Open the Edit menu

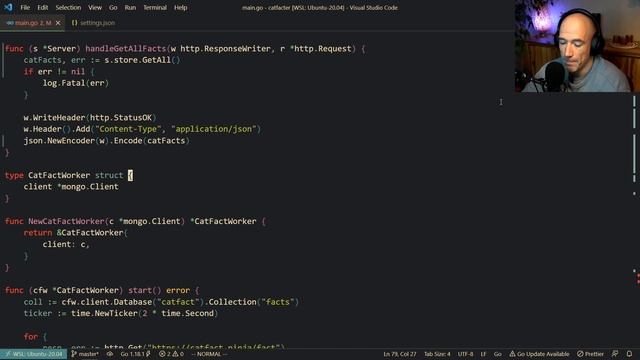coord(42,7)
